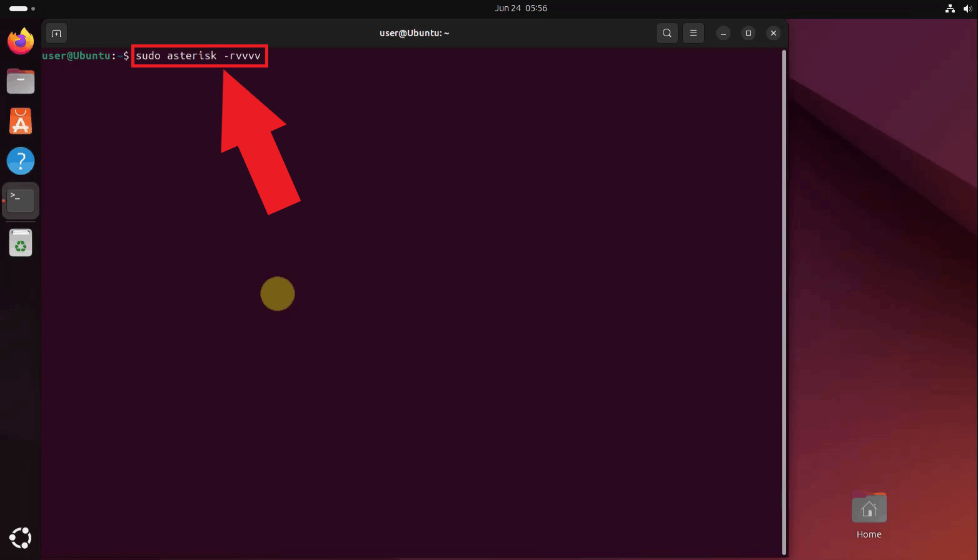
Task: Open a new terminal tab
Action: point(56,33)
